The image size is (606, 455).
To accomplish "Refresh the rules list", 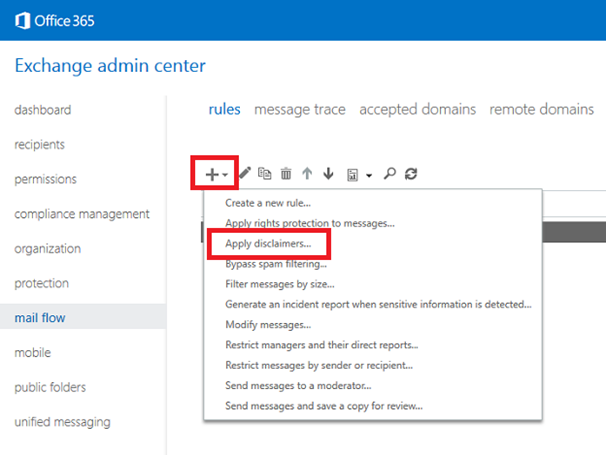I will pos(410,174).
